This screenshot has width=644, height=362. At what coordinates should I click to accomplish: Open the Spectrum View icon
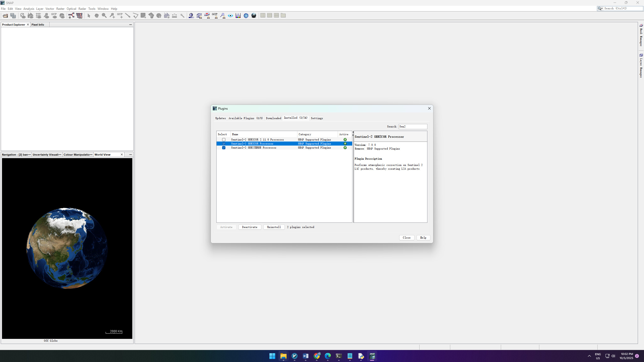coord(238,16)
